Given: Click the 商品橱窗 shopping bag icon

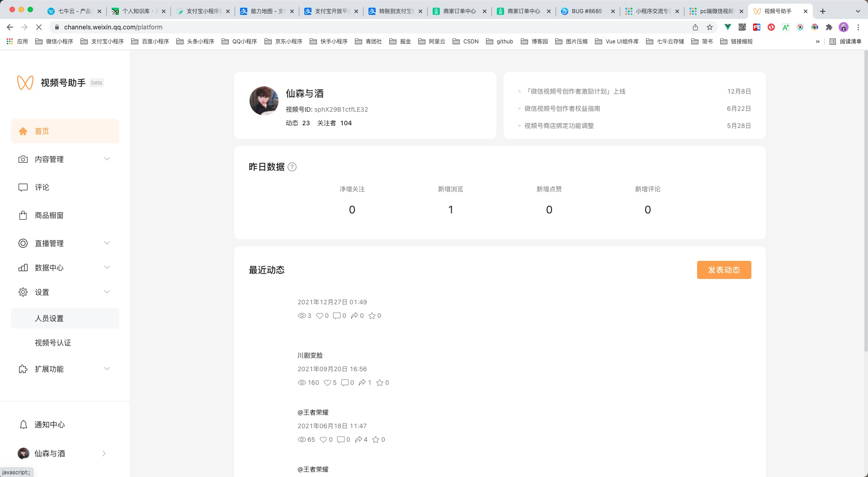Looking at the screenshot, I should pos(23,215).
